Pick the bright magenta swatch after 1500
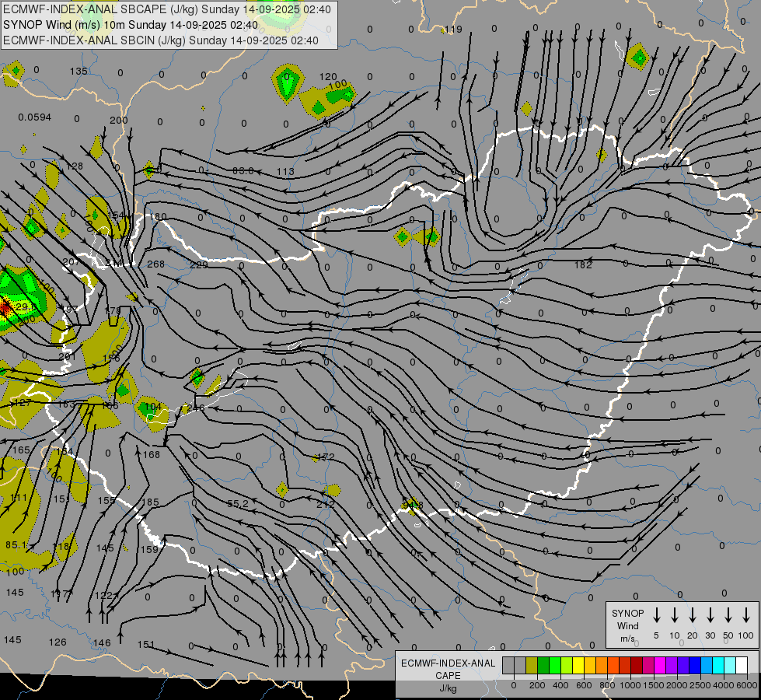761x700 pixels. click(x=660, y=666)
